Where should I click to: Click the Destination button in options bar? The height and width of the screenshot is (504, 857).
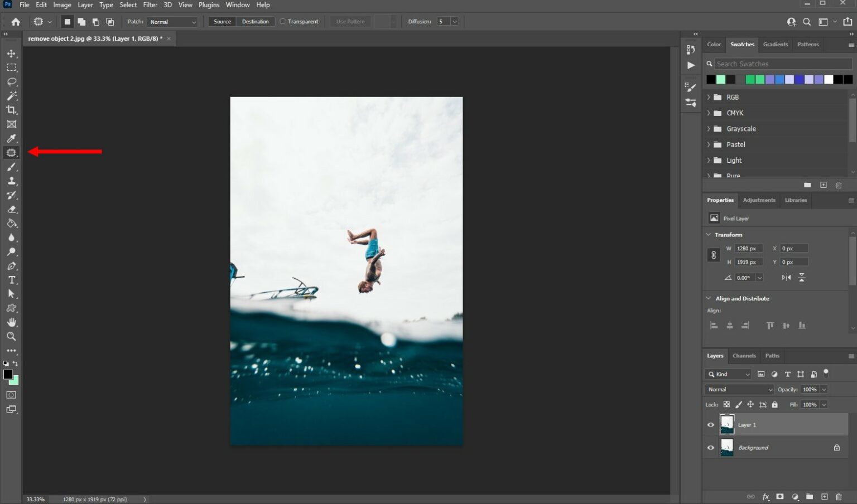(x=255, y=21)
